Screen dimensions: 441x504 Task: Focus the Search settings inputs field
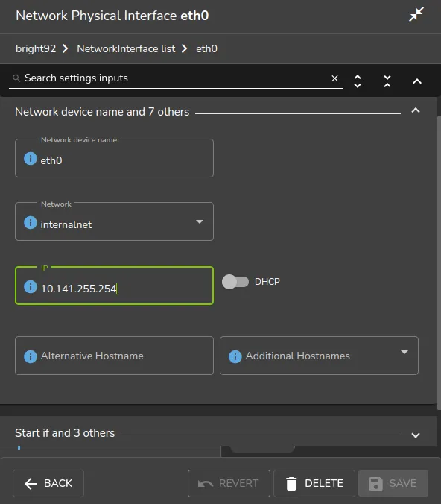(x=175, y=78)
